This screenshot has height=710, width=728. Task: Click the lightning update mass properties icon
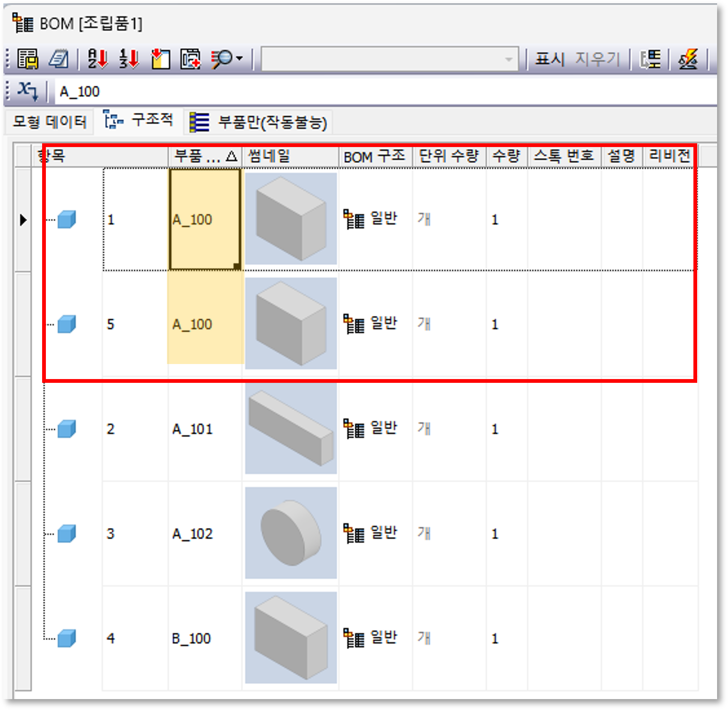[x=689, y=59]
